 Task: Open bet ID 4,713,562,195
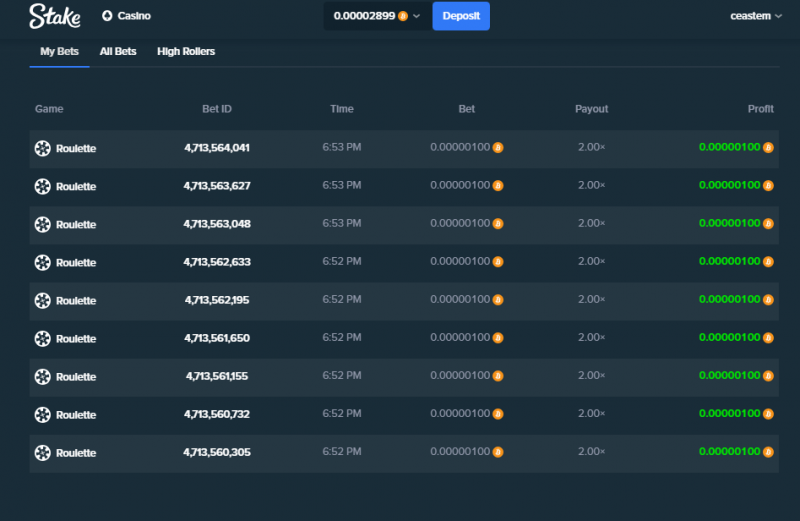point(217,300)
